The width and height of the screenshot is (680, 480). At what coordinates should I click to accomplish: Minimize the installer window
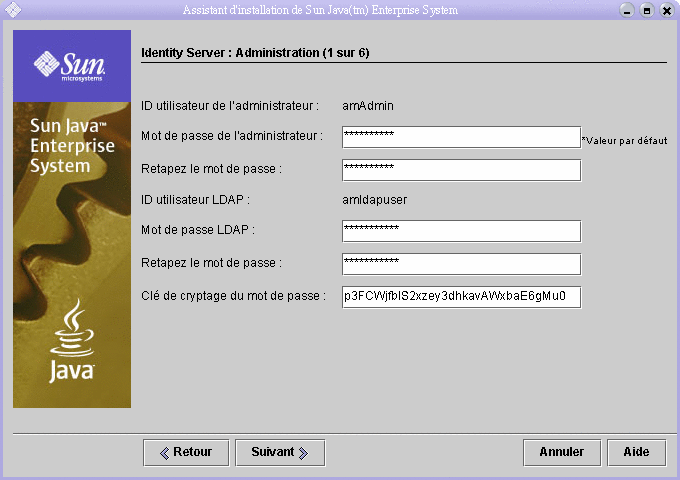pyautogui.click(x=627, y=10)
